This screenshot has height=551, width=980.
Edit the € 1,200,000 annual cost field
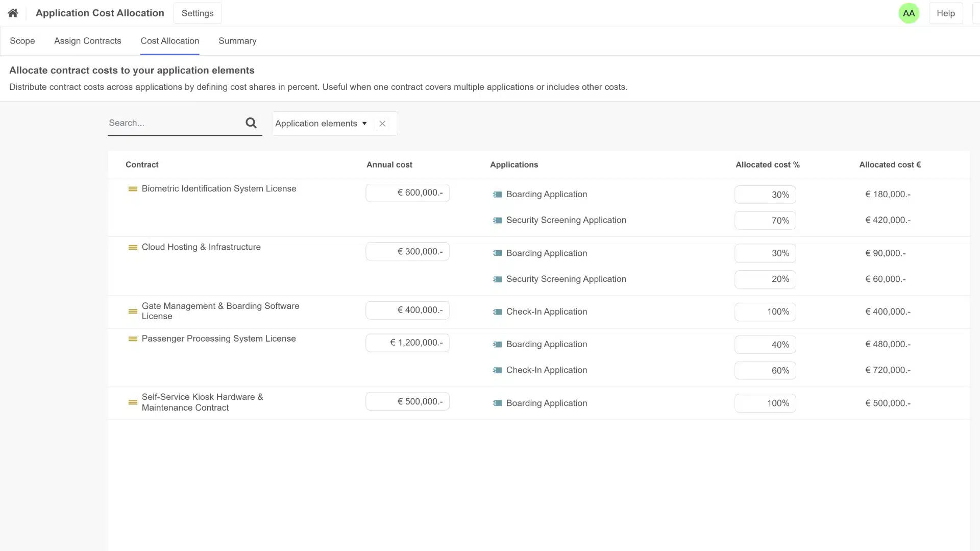pyautogui.click(x=407, y=343)
